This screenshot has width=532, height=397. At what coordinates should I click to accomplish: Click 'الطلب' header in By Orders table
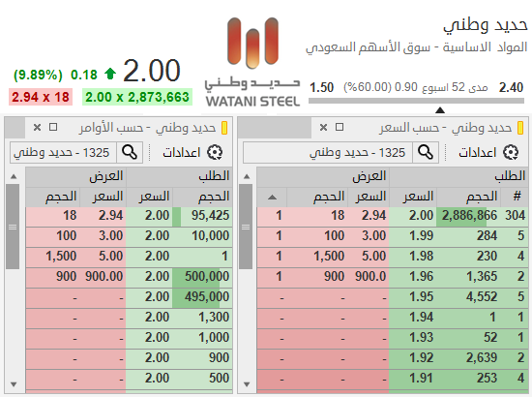click(x=179, y=176)
